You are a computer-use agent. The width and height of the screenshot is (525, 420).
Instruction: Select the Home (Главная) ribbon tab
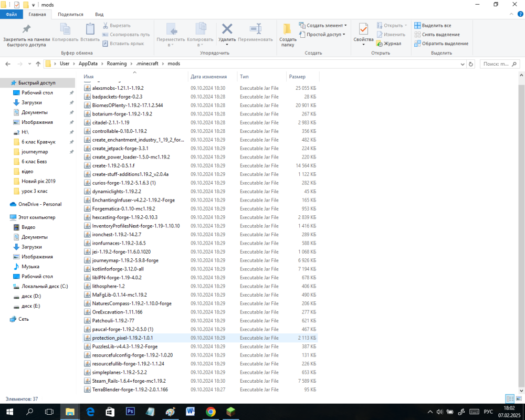tap(37, 14)
